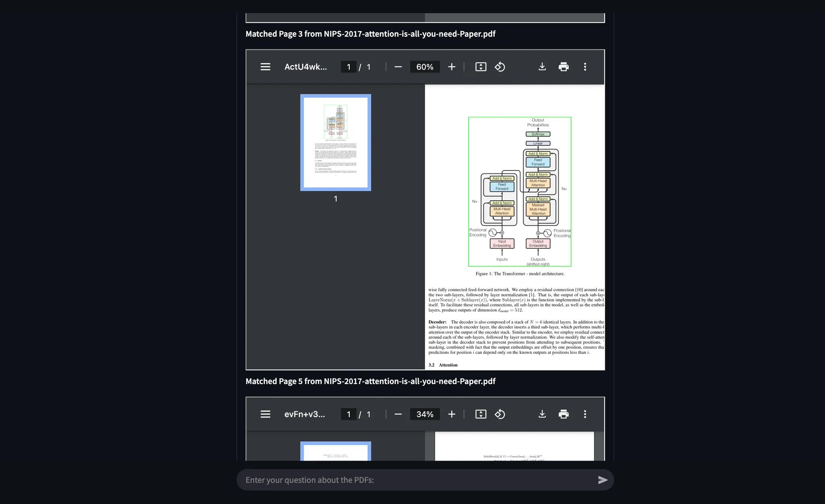Download the Page 3 PDF
The width and height of the screenshot is (825, 504).
pos(542,67)
